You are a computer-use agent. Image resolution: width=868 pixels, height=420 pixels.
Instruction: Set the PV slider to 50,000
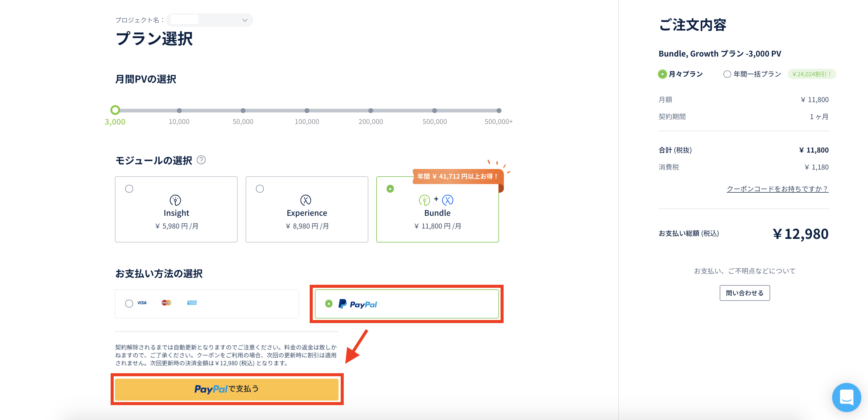pos(243,111)
